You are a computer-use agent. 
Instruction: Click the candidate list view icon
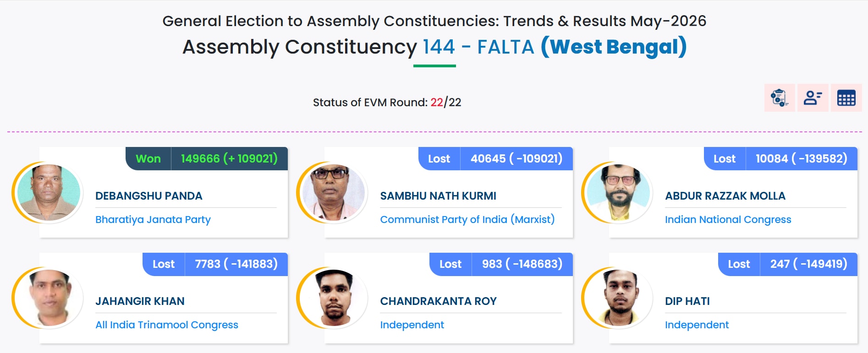click(x=813, y=98)
